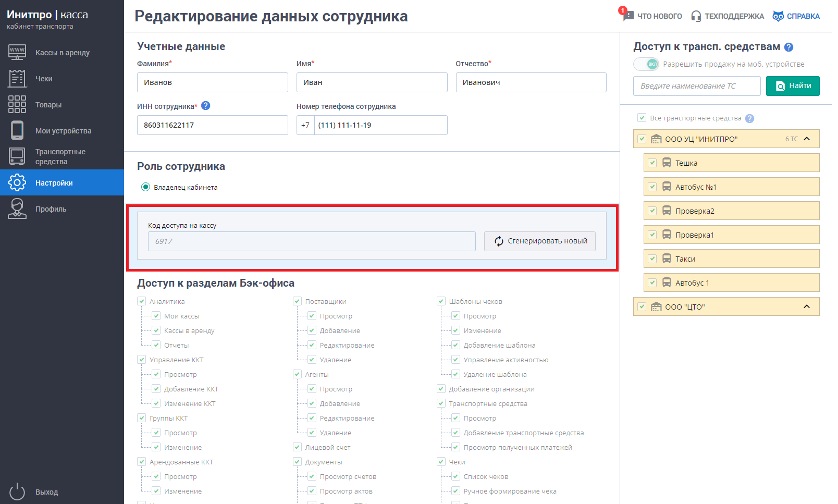The width and height of the screenshot is (838, 504).
Task: Uncheck the ООО УЦ "ИНИТПРО" checkbox
Action: coord(642,139)
